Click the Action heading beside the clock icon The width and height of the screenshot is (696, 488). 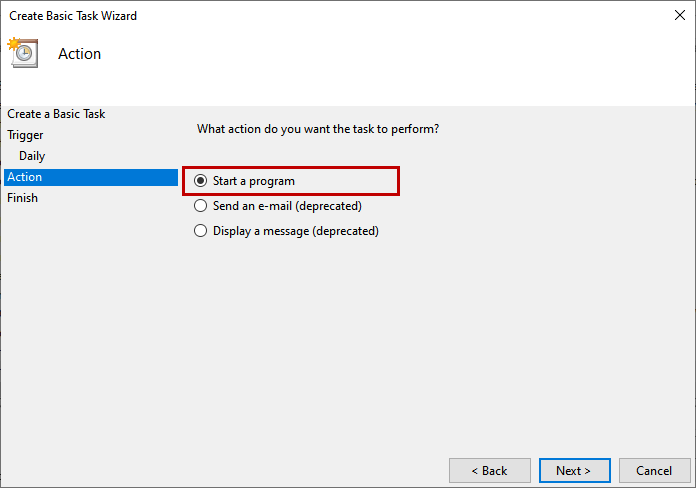[80, 54]
